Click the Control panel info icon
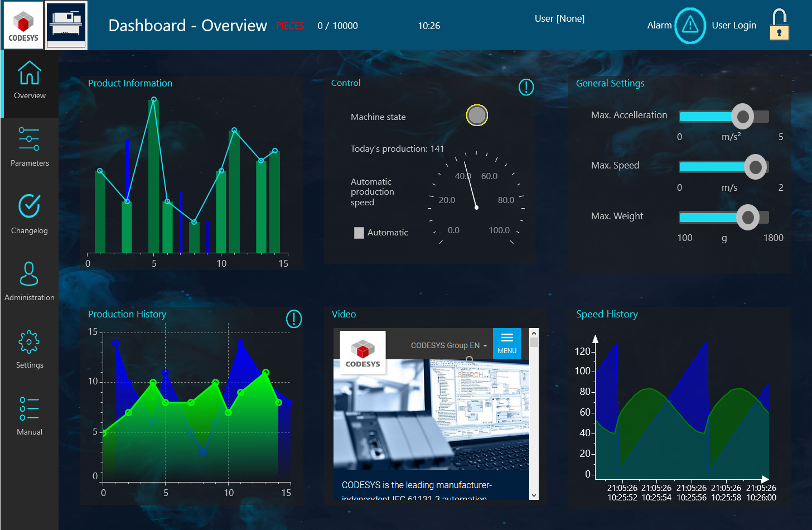812x530 pixels. tap(526, 87)
